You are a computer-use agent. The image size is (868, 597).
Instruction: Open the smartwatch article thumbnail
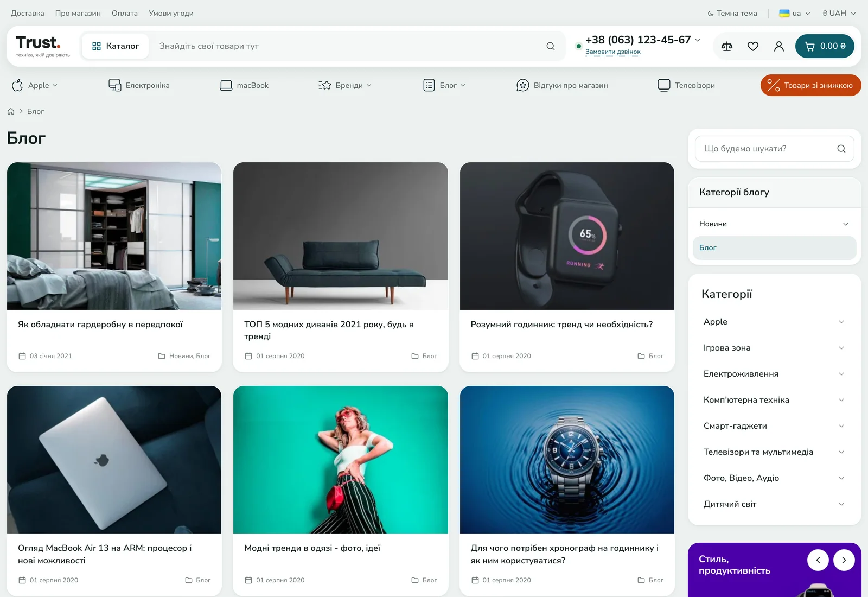point(567,236)
